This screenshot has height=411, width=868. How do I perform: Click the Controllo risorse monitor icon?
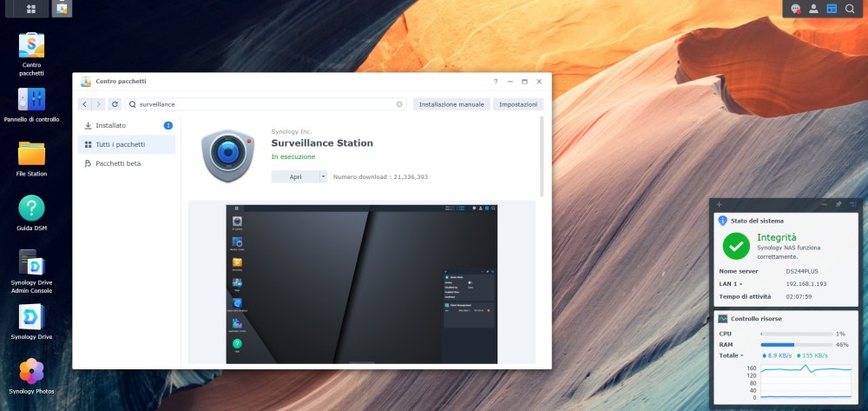pos(722,319)
